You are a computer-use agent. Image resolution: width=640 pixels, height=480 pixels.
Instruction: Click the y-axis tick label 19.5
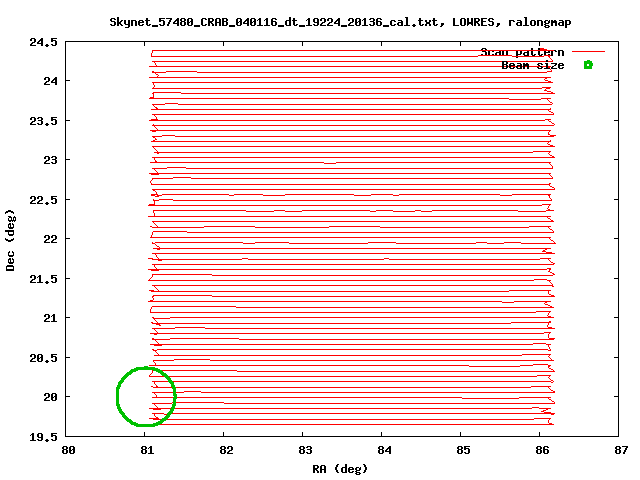[43, 437]
